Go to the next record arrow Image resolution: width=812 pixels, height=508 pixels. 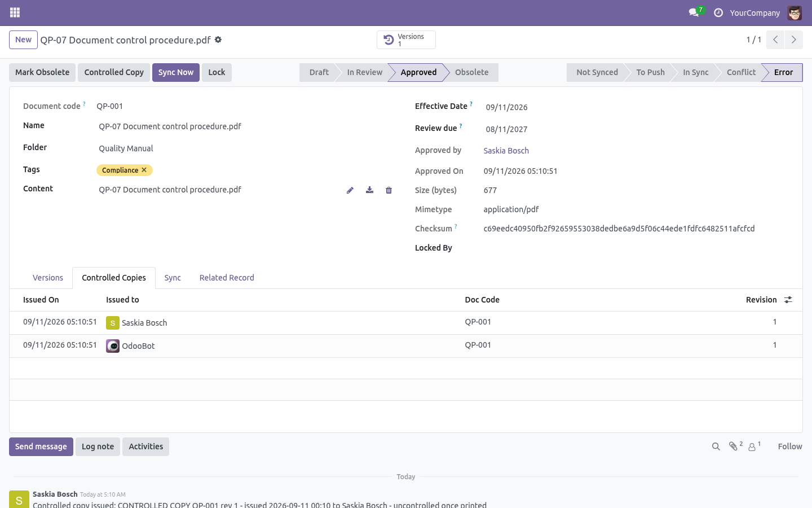(x=793, y=40)
